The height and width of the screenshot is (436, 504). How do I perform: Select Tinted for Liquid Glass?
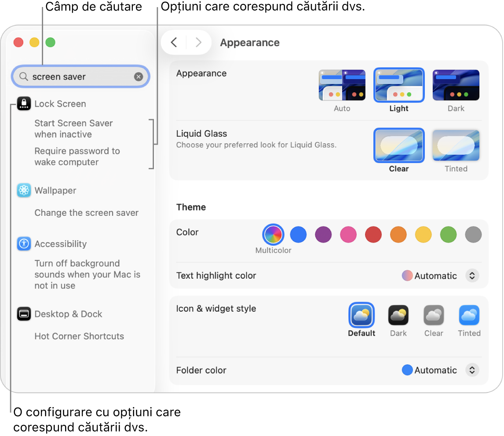tap(456, 145)
